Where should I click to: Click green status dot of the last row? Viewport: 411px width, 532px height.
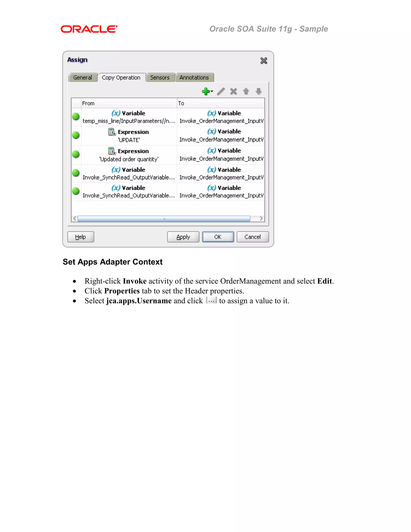pyautogui.click(x=76, y=191)
